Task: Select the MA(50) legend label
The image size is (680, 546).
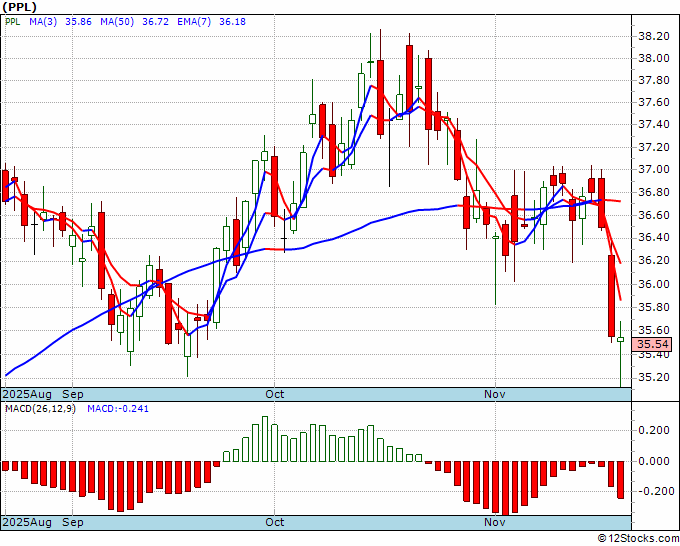Action: (117, 21)
